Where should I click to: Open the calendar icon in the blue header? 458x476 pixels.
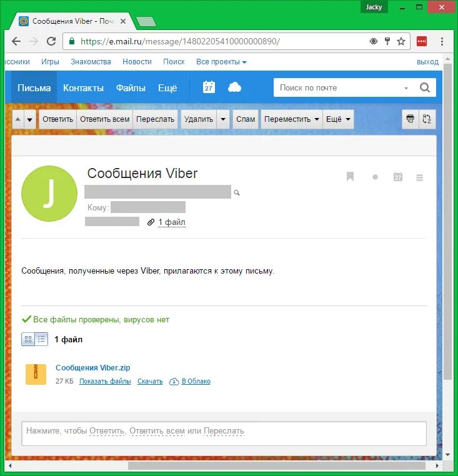click(209, 87)
